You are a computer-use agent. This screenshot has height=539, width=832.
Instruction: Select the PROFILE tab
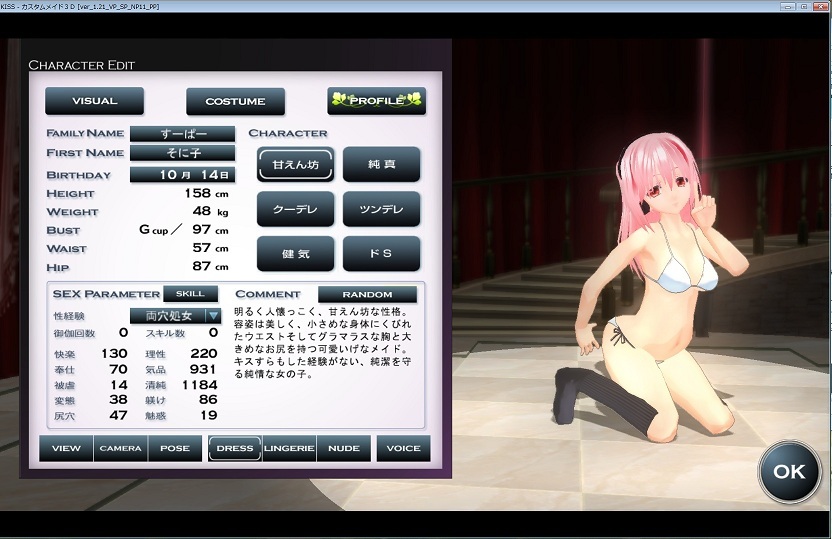point(377,101)
